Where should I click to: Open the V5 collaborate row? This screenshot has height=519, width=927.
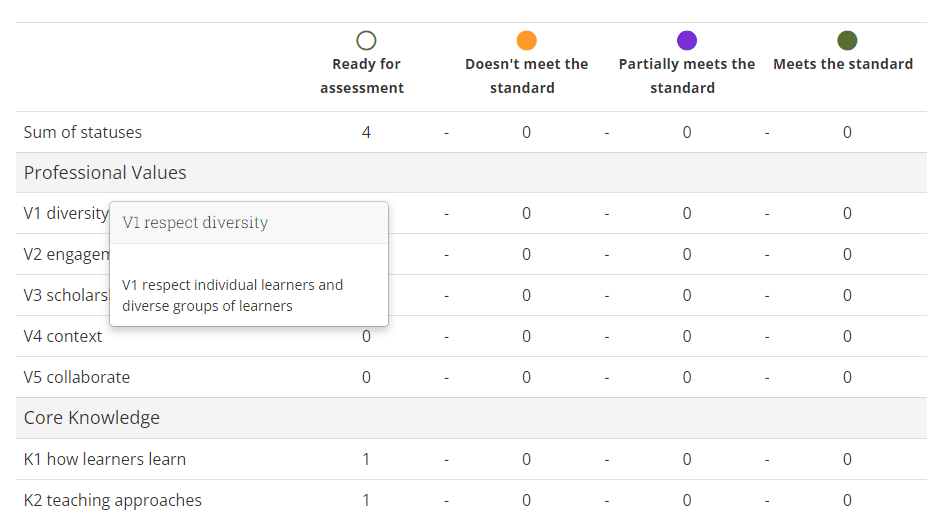(77, 377)
